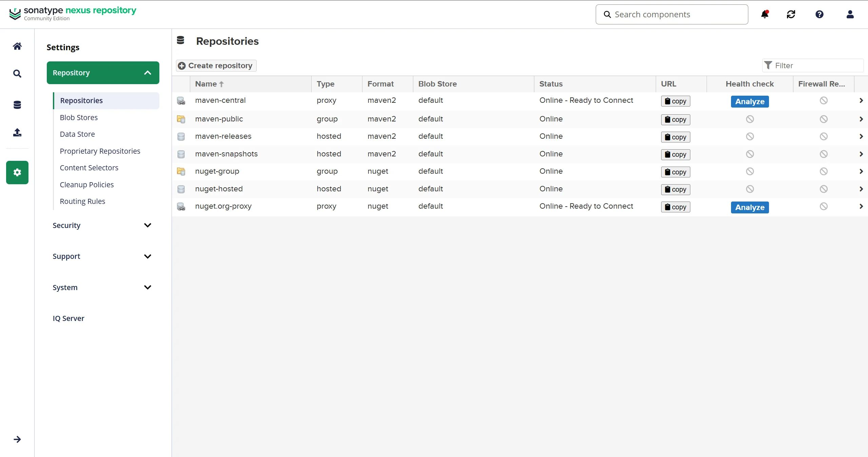
Task: Open the user account icon
Action: pyautogui.click(x=850, y=14)
